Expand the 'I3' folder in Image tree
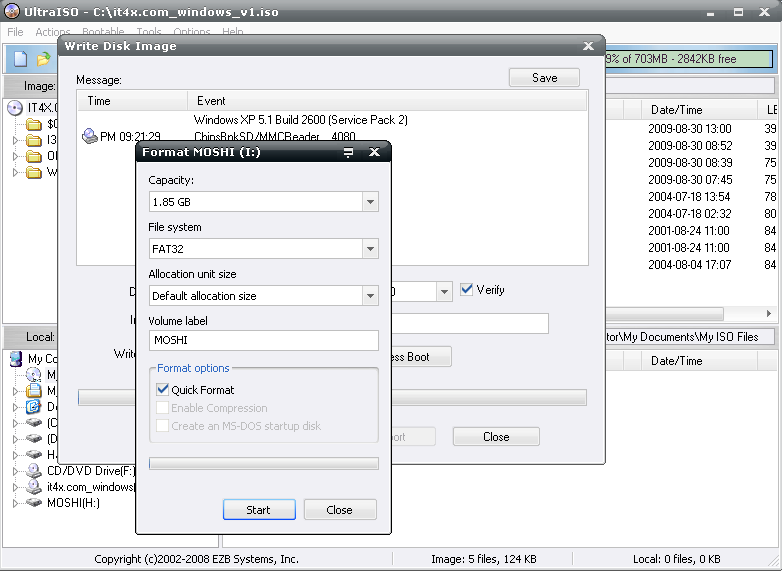The width and height of the screenshot is (782, 571). (15, 141)
